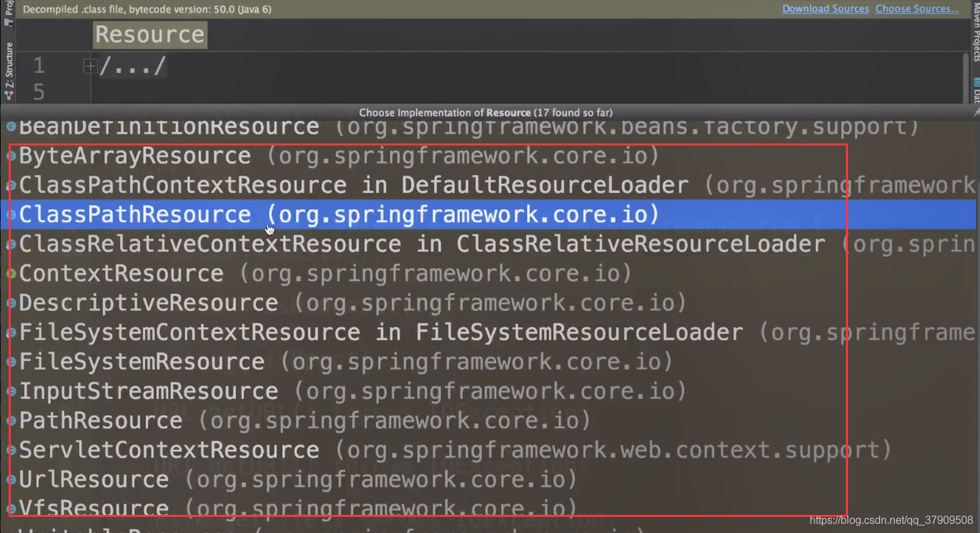Click the Choose Implementation of Resource popup title
Image resolution: width=980 pixels, height=533 pixels.
(x=486, y=113)
